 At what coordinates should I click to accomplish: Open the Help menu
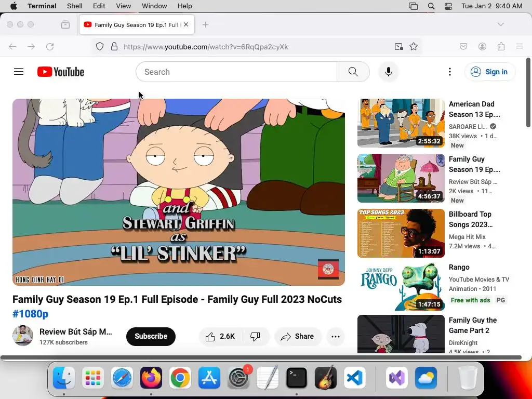tap(185, 6)
